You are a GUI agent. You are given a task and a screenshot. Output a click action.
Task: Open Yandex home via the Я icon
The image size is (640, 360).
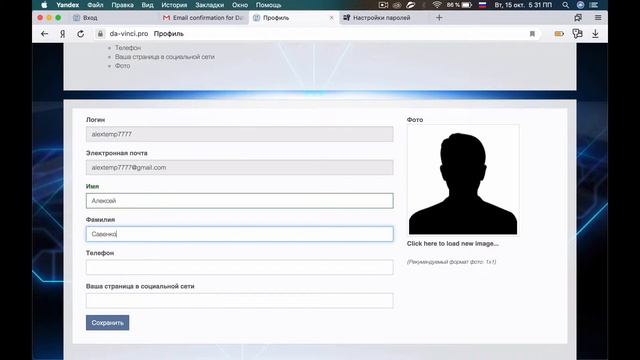pos(62,34)
